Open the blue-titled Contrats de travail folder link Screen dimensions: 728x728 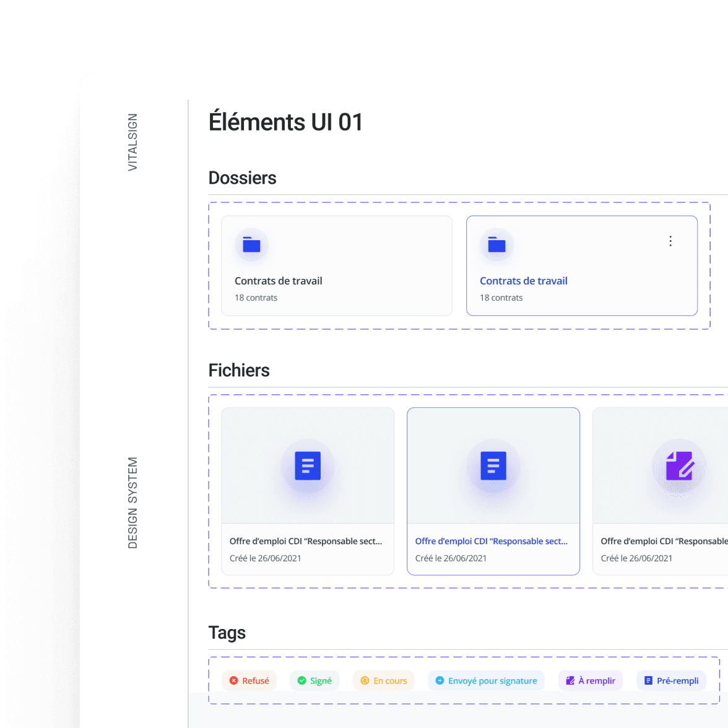[523, 281]
